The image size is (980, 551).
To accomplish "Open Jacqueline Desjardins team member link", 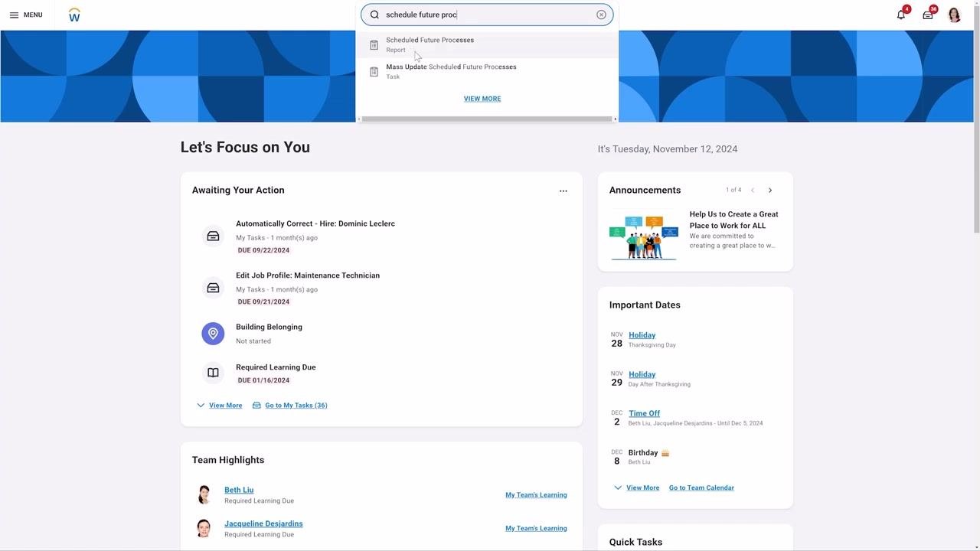I will tap(263, 523).
